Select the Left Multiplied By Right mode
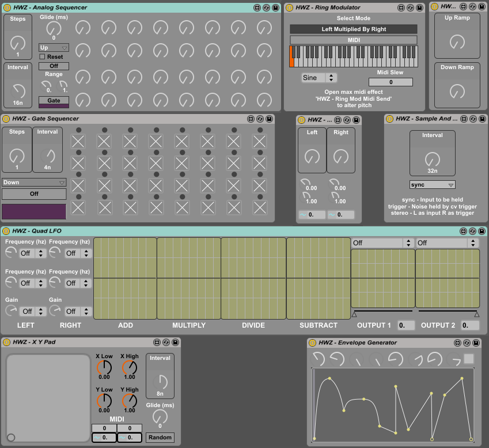Screen dimensions: 489x448 [353, 29]
